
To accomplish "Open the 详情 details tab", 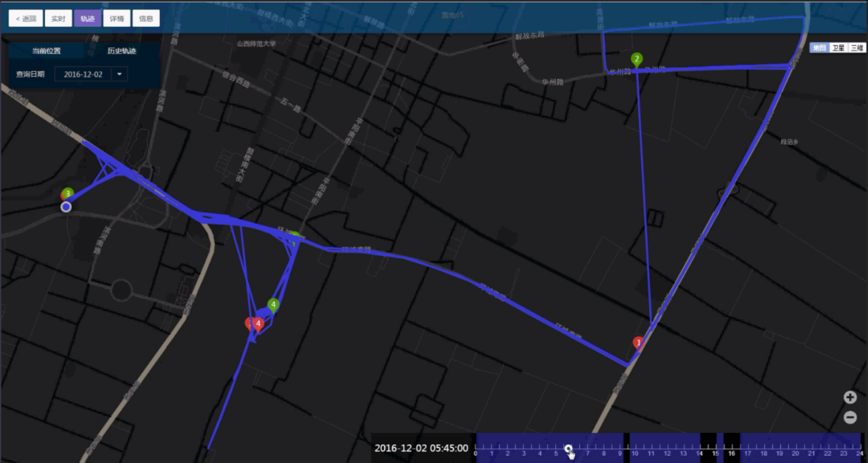I will pyautogui.click(x=116, y=19).
